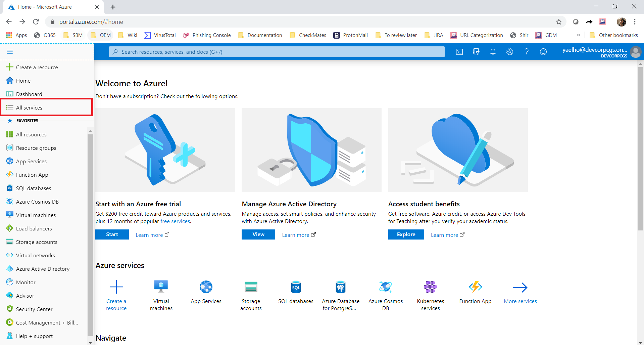
Task: Open SQL databases service tile
Action: (296, 292)
